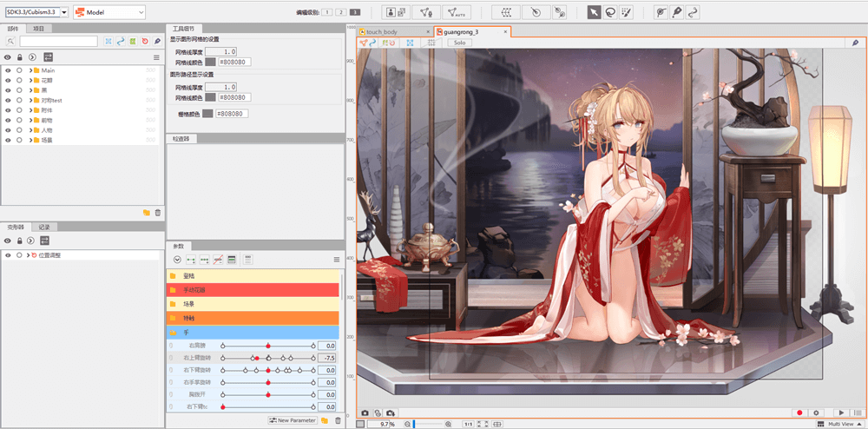This screenshot has width=868, height=429.
Task: Click the New Parameter button
Action: coord(293,420)
